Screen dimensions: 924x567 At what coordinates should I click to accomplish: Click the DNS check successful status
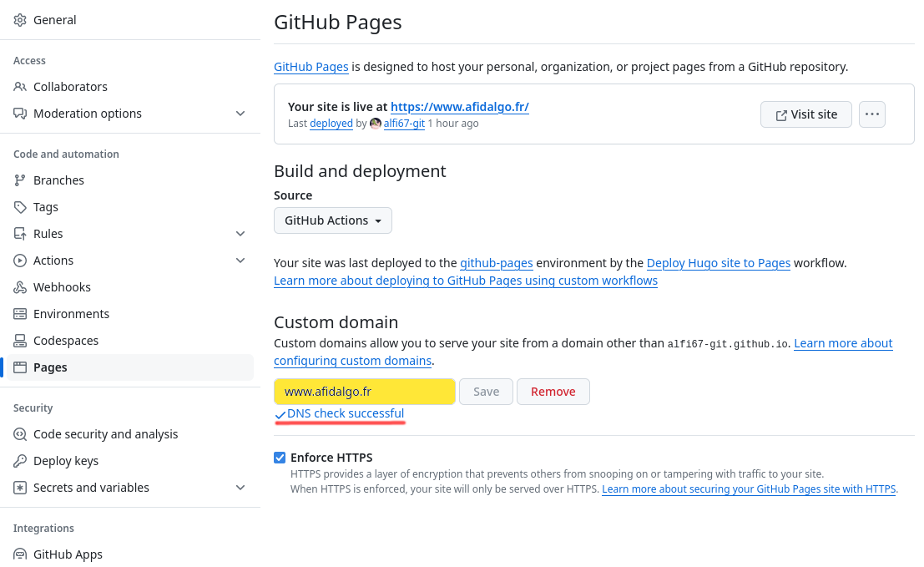[340, 413]
